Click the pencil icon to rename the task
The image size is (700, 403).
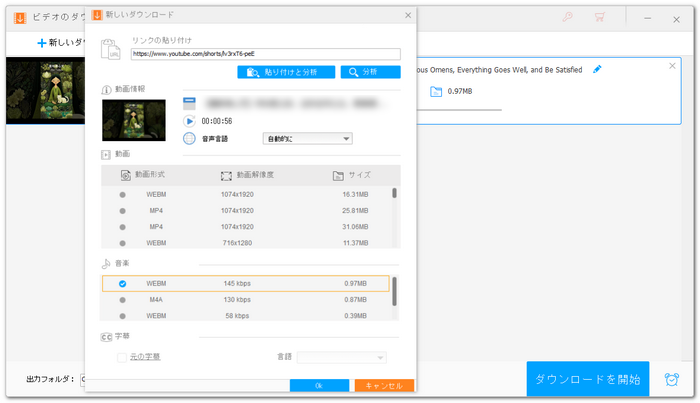tap(597, 69)
